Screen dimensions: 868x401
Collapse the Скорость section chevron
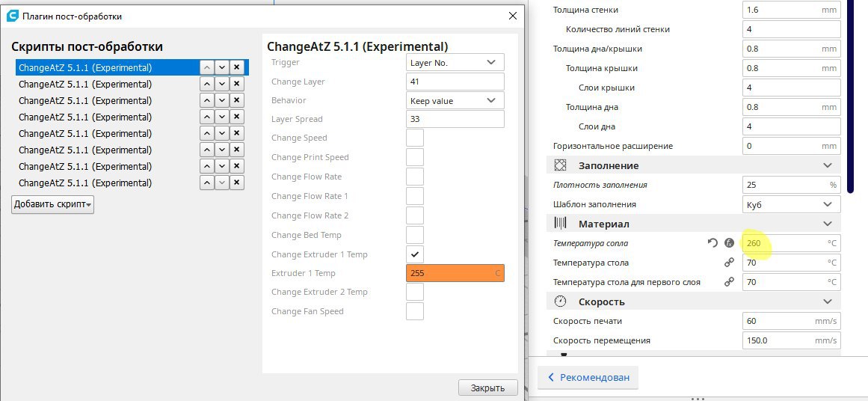(x=827, y=301)
